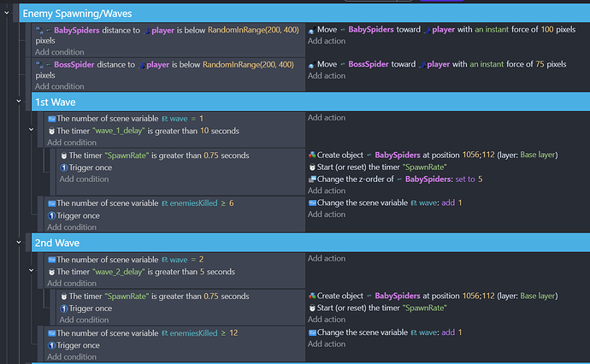Collapse the Enemy Spawning/Waves group
This screenshot has height=364, width=590.
coord(6,13)
